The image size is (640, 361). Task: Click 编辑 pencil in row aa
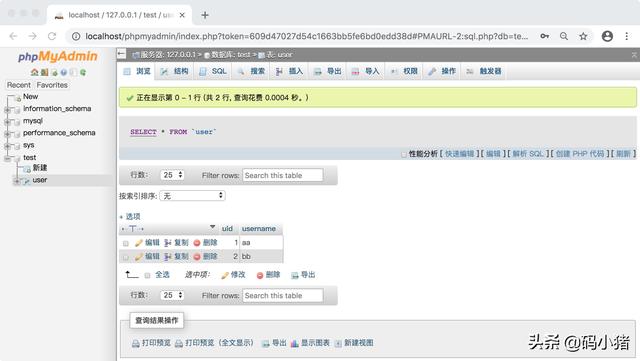click(x=147, y=243)
